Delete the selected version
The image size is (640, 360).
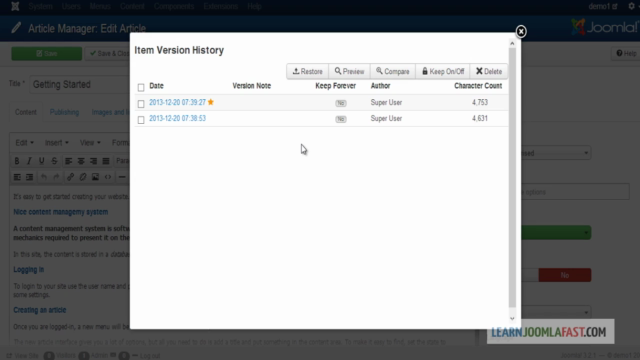point(489,71)
